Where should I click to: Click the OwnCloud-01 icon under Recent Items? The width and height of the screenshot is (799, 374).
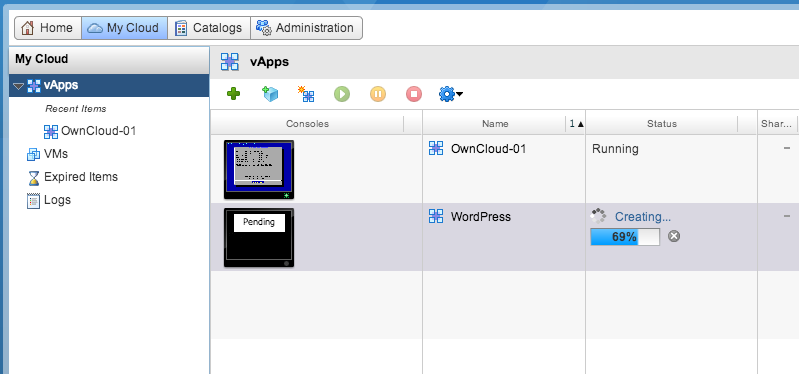51,131
